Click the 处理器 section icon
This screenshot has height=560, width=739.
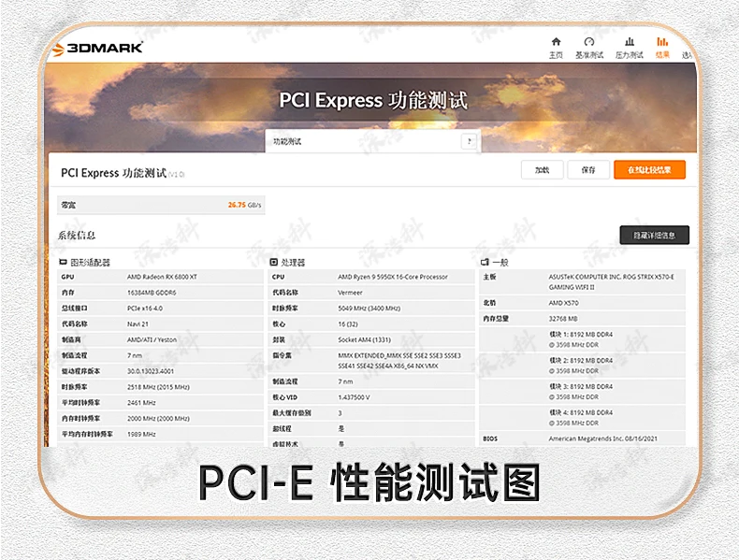coord(274,263)
